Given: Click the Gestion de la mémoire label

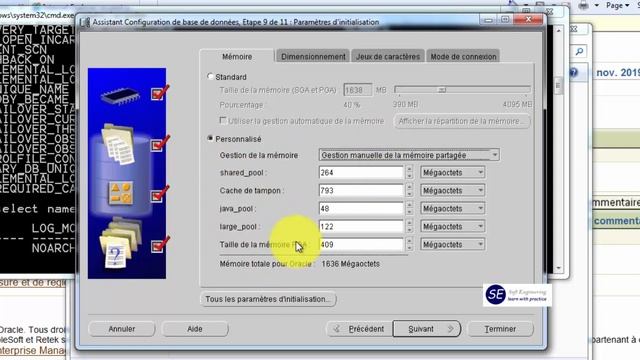Looking at the screenshot, I should [259, 156].
